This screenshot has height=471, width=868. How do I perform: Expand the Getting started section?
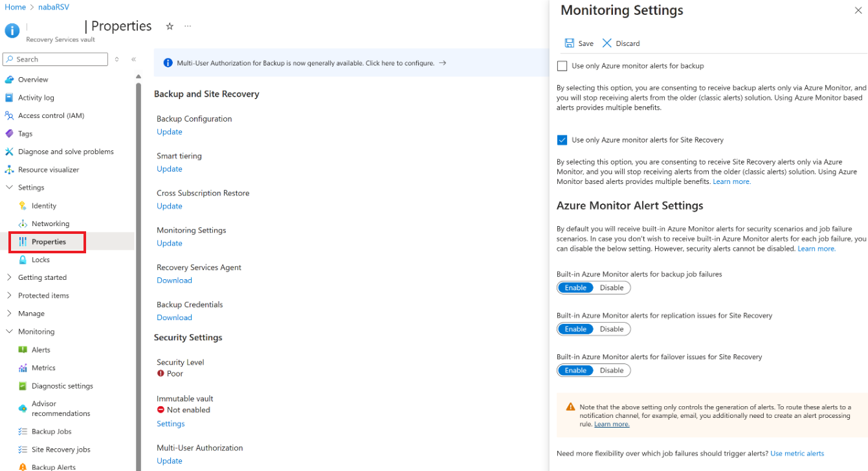click(x=9, y=277)
